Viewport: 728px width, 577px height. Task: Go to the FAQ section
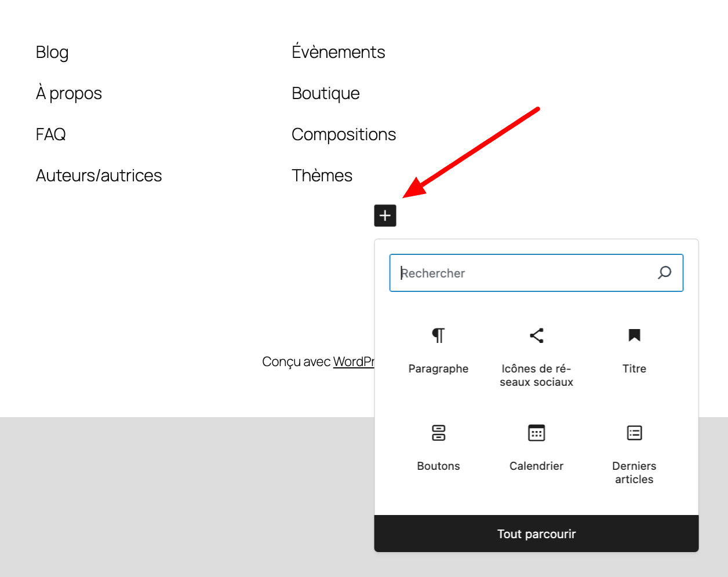point(50,134)
